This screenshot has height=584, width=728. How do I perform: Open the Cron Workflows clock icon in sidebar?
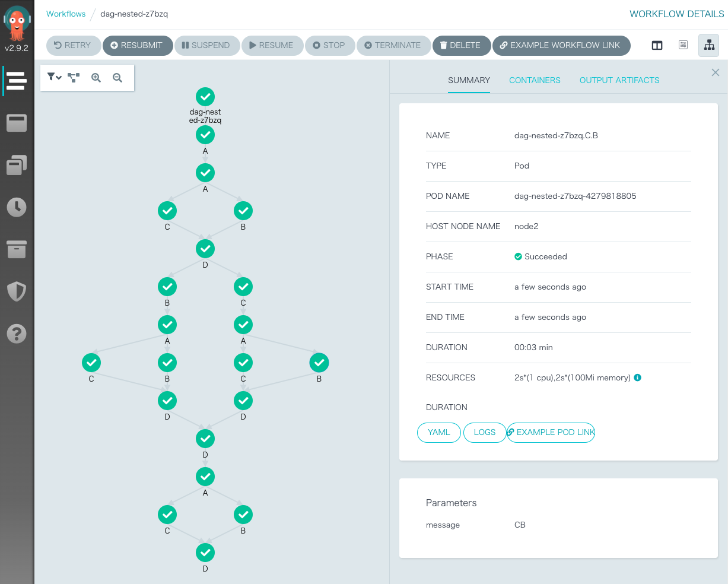pos(17,207)
